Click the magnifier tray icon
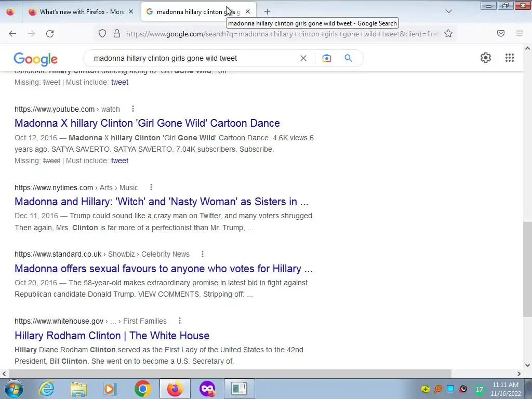The image size is (532, 399). tap(438, 389)
